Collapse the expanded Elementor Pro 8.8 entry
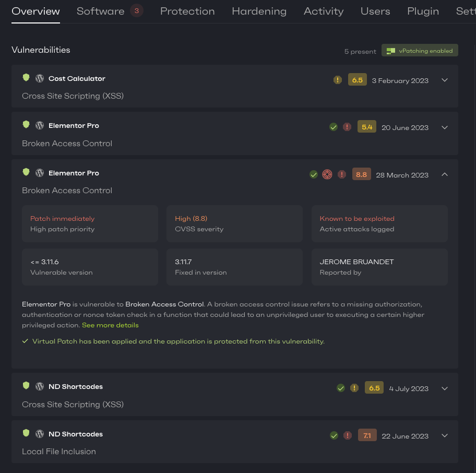This screenshot has width=476, height=473. point(445,175)
